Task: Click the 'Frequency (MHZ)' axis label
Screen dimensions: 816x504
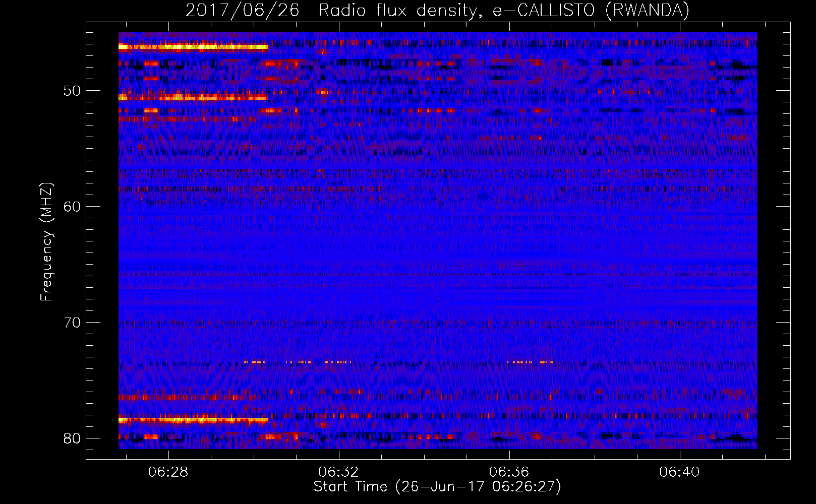Action: pyautogui.click(x=46, y=242)
